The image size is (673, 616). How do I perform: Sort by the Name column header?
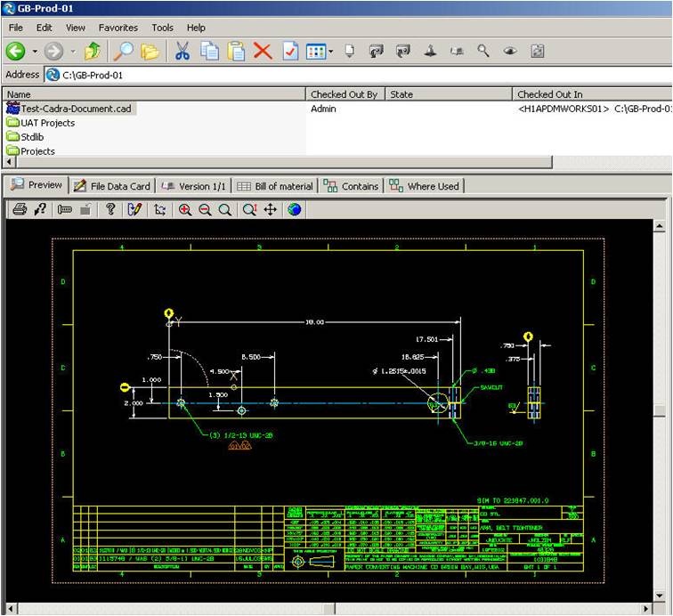click(x=154, y=94)
